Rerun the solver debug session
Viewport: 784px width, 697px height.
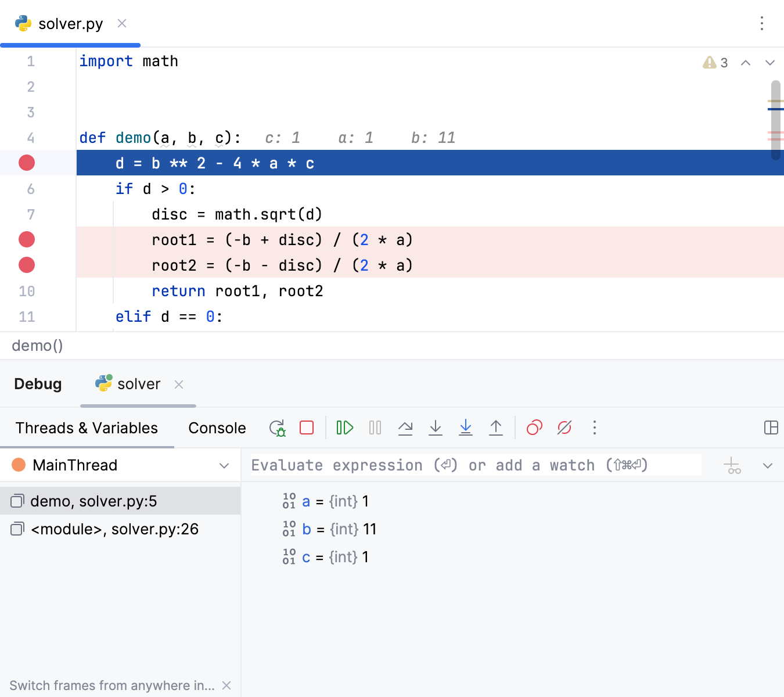coord(277,427)
